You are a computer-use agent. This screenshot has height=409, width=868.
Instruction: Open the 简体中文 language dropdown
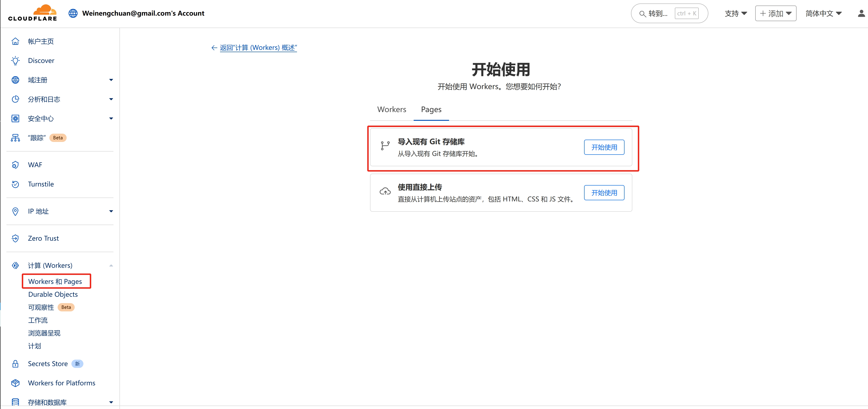[x=823, y=14]
